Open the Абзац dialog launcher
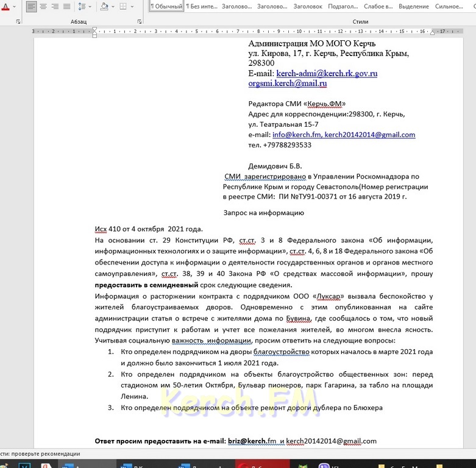Screen dimensions: 476x468 pos(139,21)
